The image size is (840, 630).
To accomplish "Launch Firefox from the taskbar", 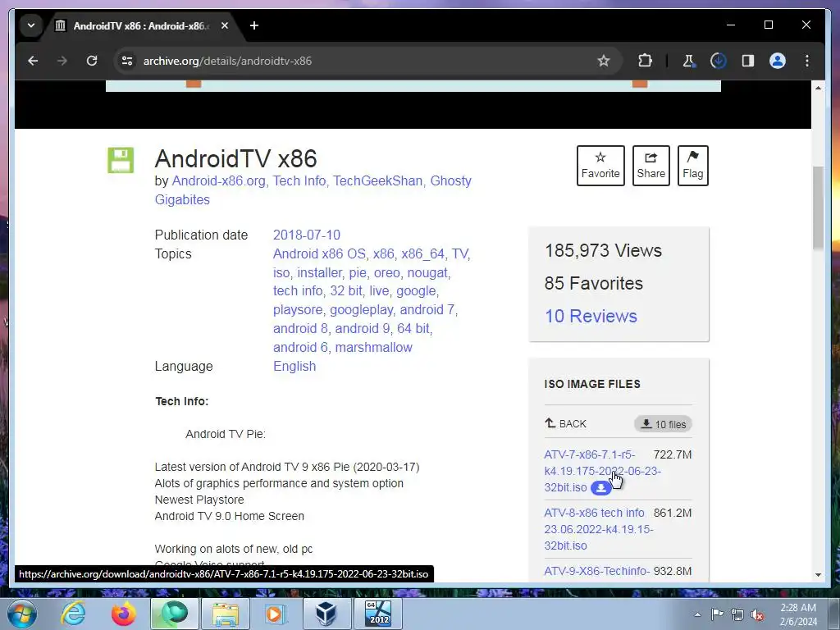I will click(124, 614).
